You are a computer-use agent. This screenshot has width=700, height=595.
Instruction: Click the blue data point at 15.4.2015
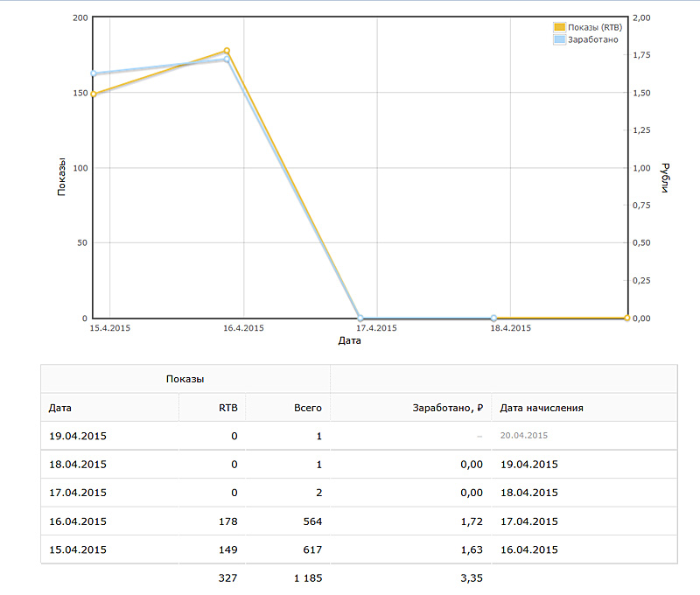[93, 73]
